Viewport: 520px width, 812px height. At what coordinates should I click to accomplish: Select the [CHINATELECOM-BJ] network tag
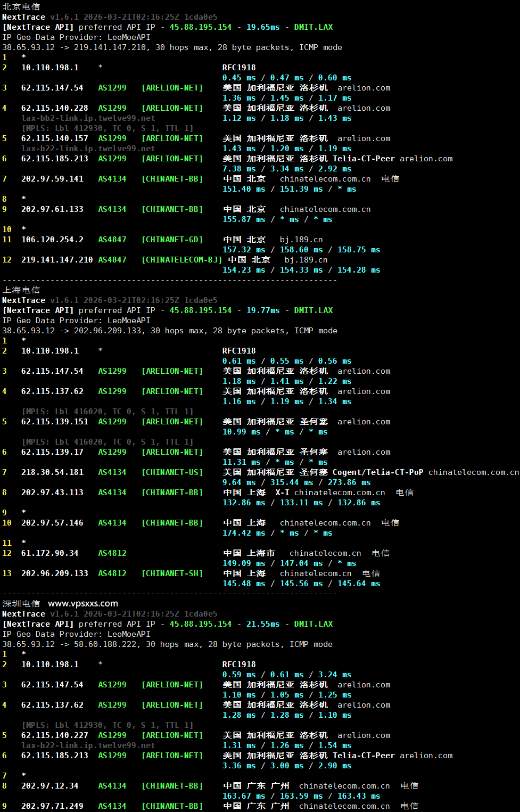[x=181, y=260]
